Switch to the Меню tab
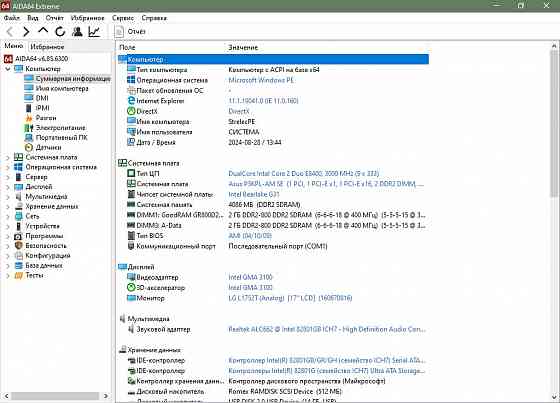This screenshot has height=403, width=560. 14,46
